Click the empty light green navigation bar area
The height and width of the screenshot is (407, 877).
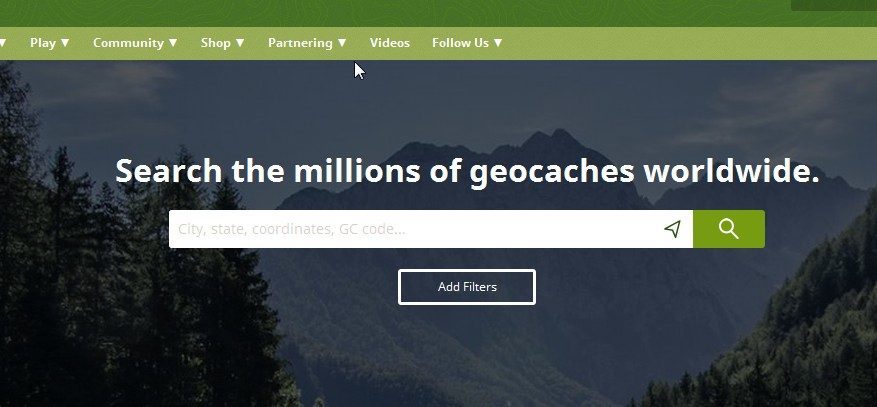[x=688, y=43]
